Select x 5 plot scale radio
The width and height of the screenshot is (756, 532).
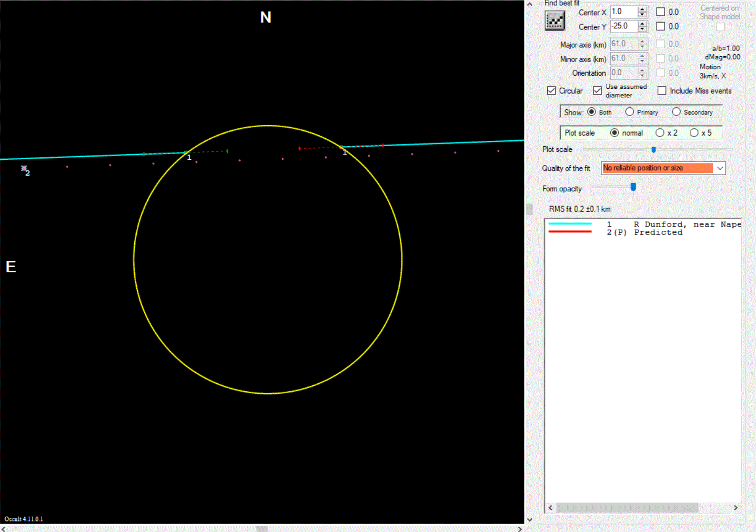694,133
